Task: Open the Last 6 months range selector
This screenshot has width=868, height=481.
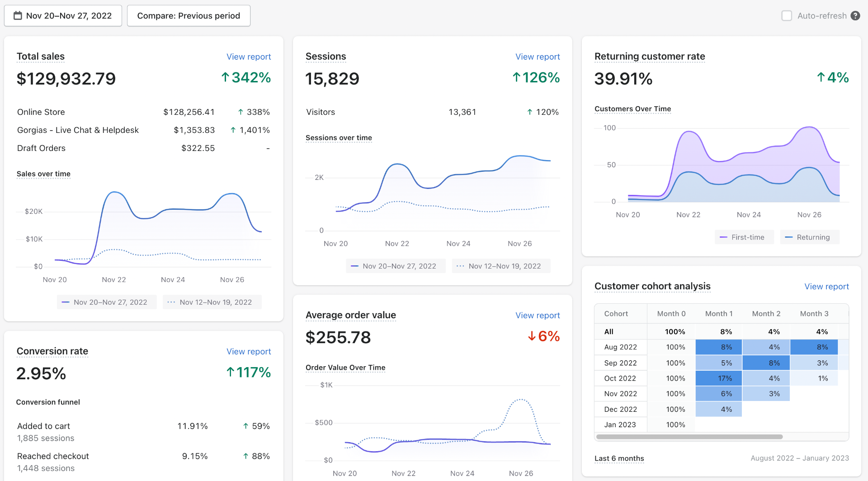Action: [619, 458]
